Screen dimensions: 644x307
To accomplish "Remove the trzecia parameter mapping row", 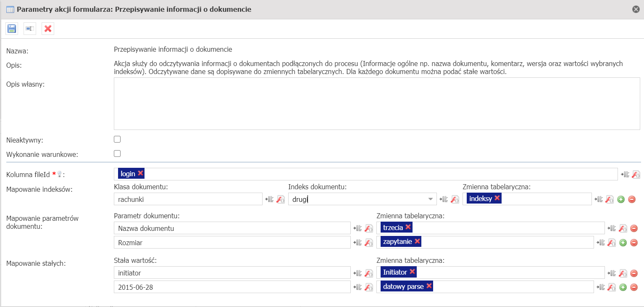I will pyautogui.click(x=634, y=228).
